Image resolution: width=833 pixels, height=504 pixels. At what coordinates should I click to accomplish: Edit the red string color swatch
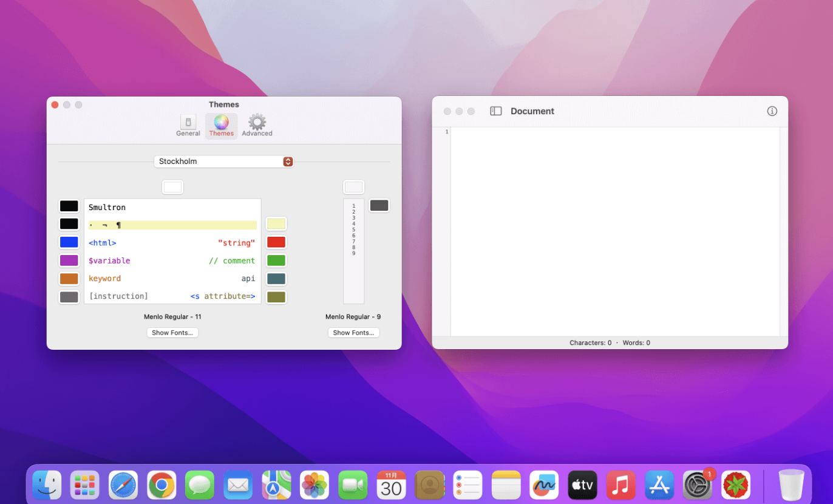pos(276,242)
